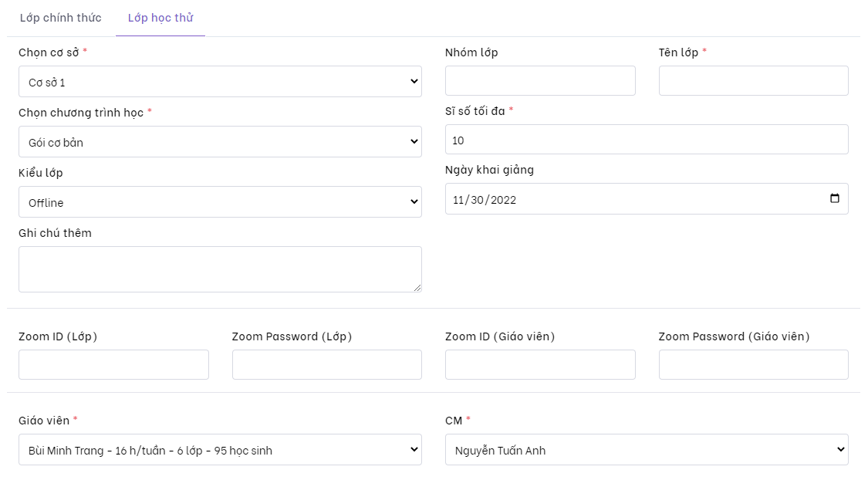Click the Zoom Password (Lớp) input

click(x=326, y=364)
